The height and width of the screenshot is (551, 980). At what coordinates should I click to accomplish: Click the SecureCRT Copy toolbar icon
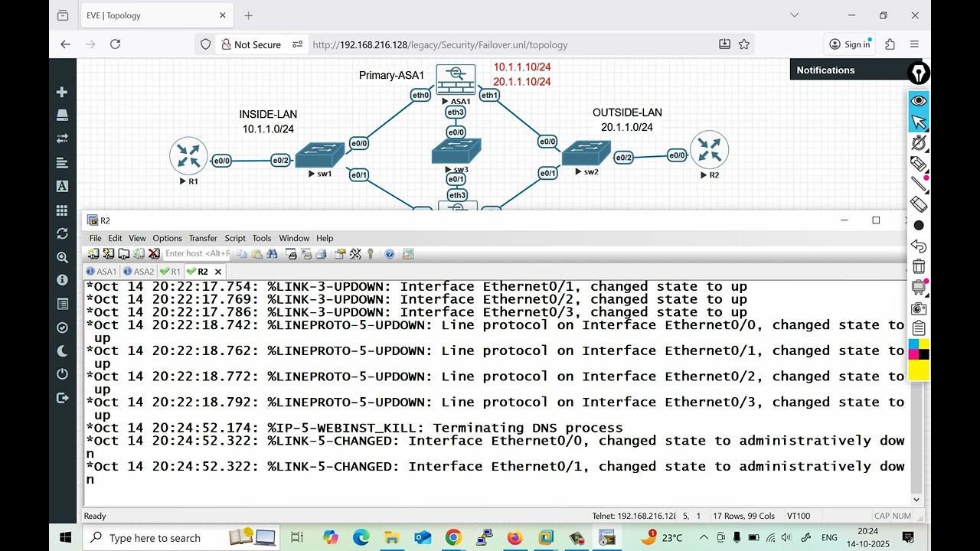coord(241,253)
